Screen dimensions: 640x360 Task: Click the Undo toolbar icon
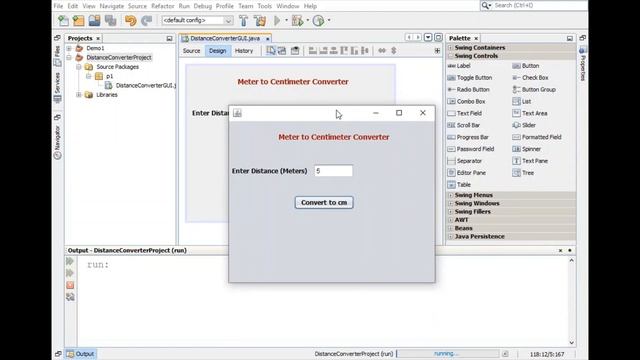pos(131,20)
